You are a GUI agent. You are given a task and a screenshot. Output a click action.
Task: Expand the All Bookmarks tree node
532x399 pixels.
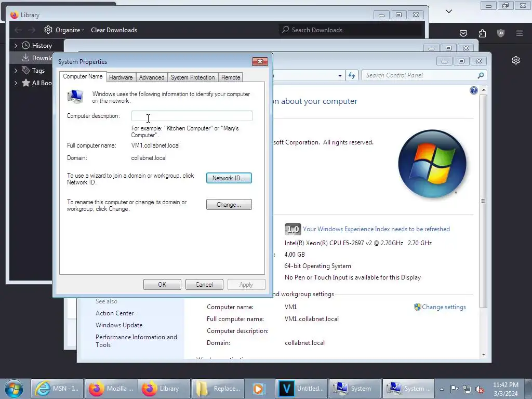16,83
